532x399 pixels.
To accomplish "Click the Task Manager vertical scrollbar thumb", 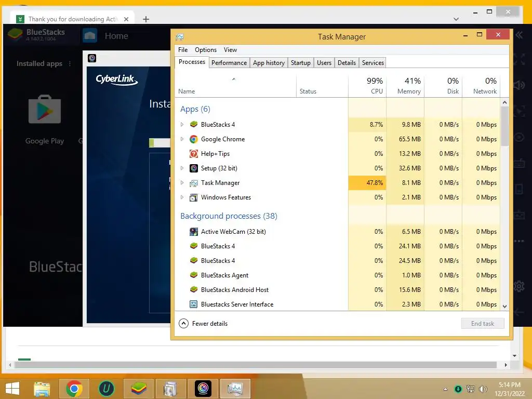I will (x=505, y=126).
